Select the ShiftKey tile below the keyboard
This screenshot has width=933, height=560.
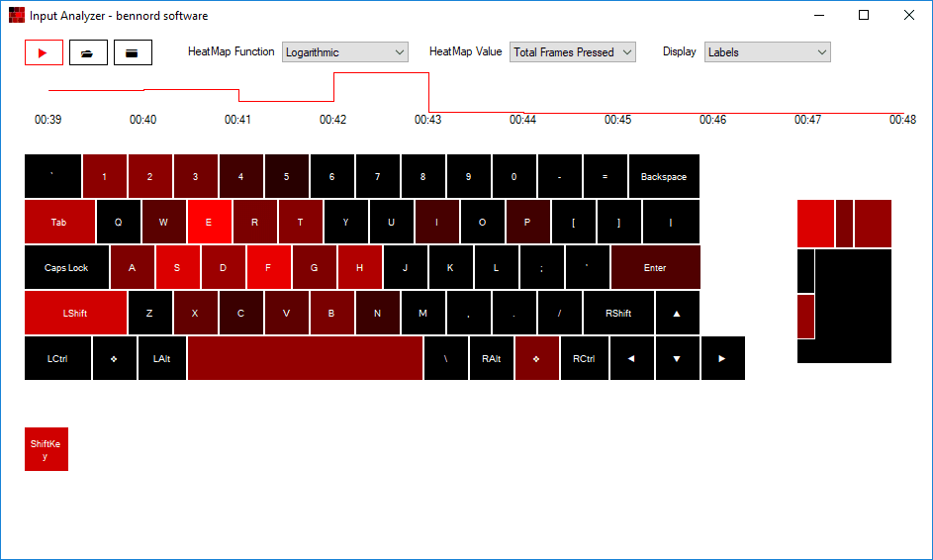click(x=47, y=449)
